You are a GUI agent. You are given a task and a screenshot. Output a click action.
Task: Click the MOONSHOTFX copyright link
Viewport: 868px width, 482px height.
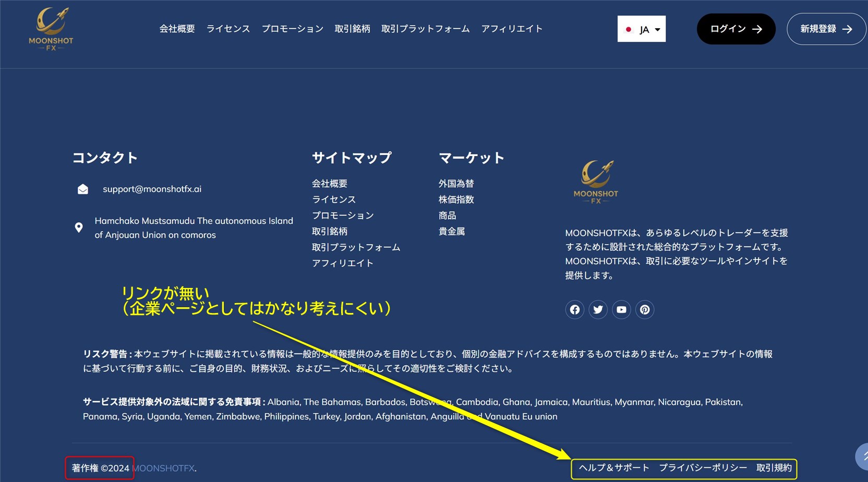tap(164, 468)
